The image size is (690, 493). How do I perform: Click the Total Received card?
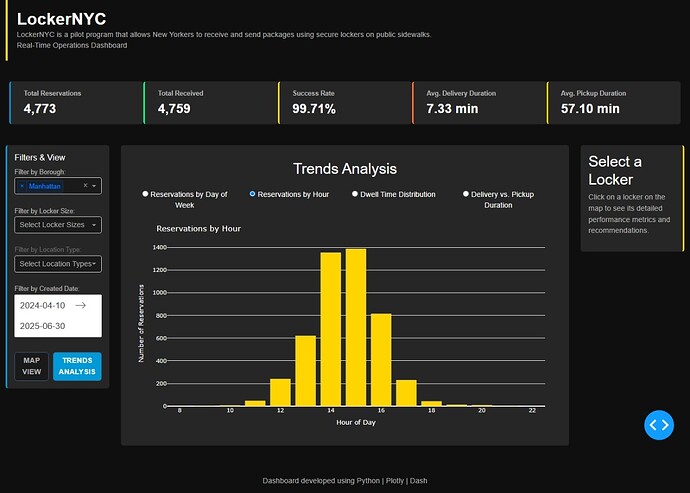(210, 103)
